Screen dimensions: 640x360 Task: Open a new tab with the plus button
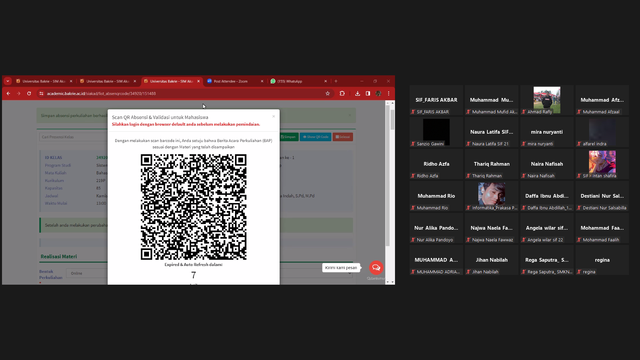(336, 81)
